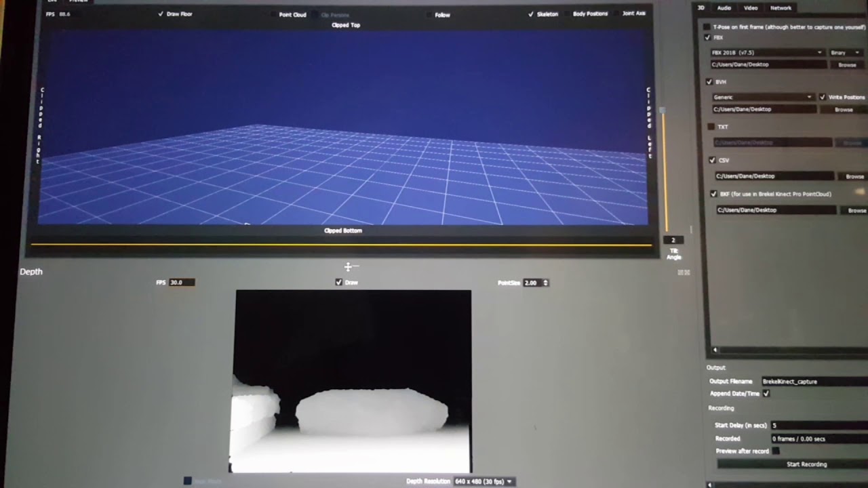The height and width of the screenshot is (488, 868).
Task: Open the Generic BVH preset dropdown
Action: coord(762,97)
